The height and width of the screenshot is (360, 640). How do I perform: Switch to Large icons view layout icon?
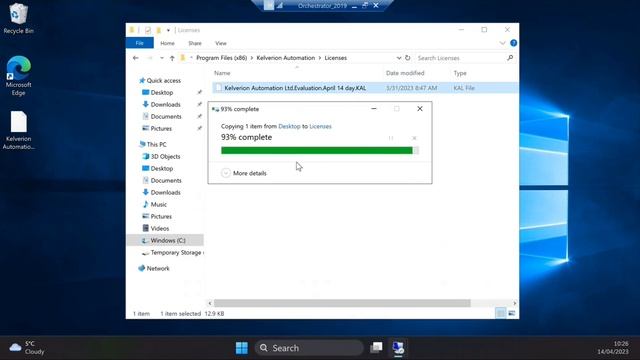(511, 313)
